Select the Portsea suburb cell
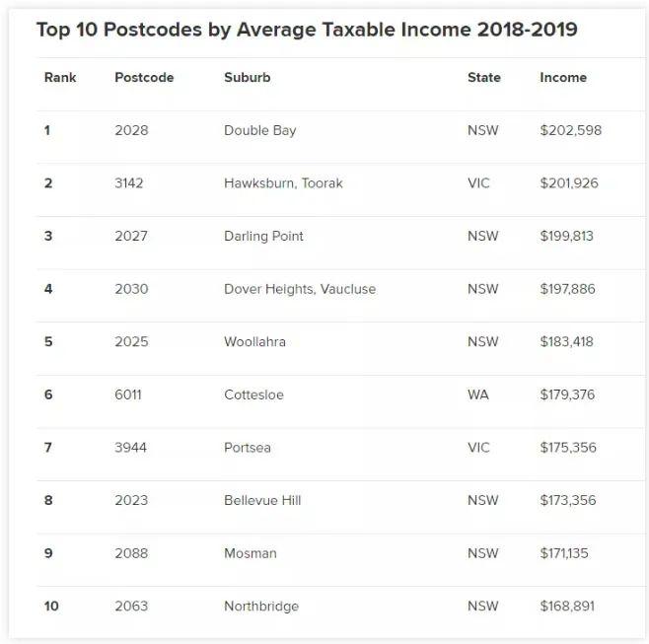Viewport: 649px width, 644px height. click(x=247, y=448)
